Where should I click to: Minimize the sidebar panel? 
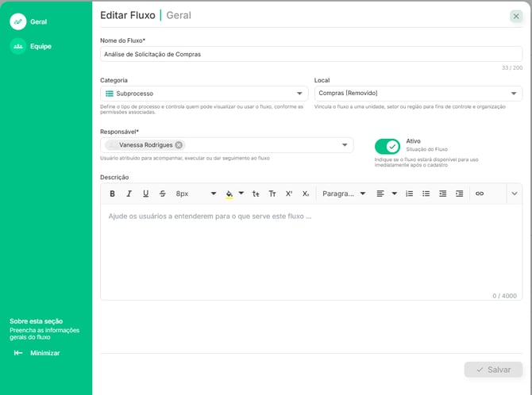[37, 353]
